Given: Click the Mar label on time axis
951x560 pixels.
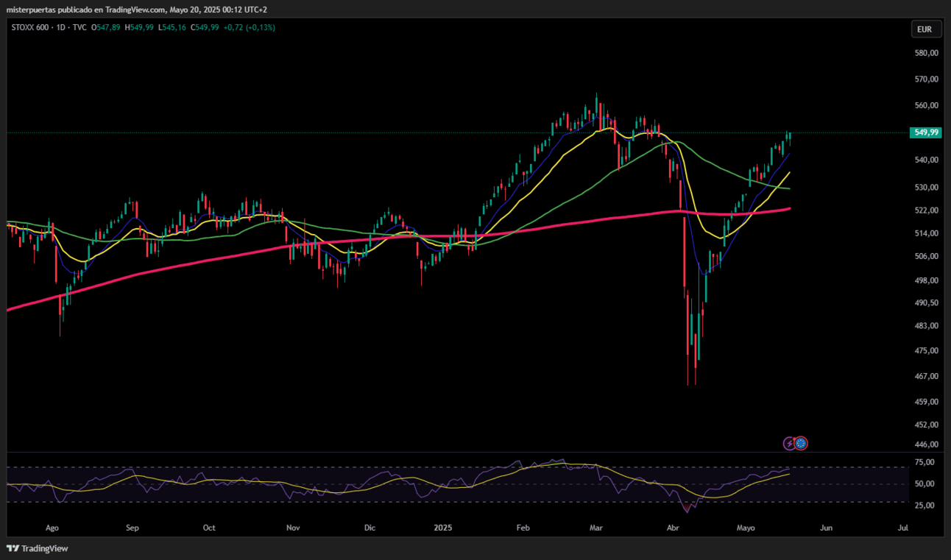Looking at the screenshot, I should coord(597,528).
